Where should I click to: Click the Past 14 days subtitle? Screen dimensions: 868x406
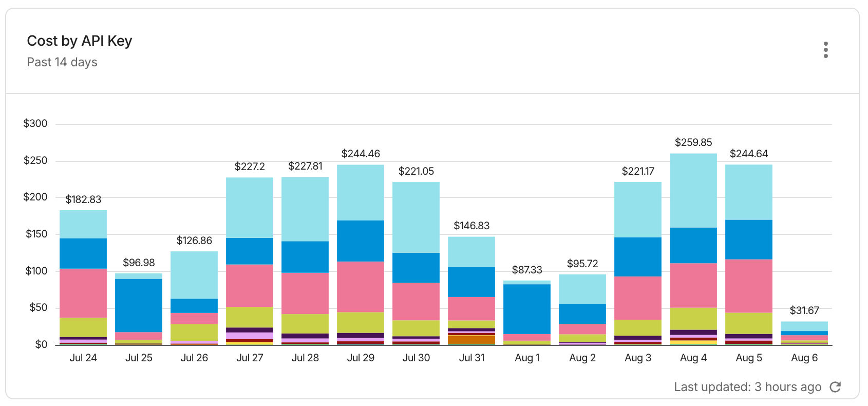tap(62, 62)
